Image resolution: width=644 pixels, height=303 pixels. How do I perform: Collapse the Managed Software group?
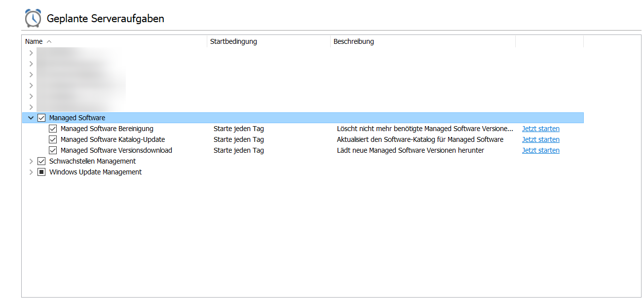(31, 118)
